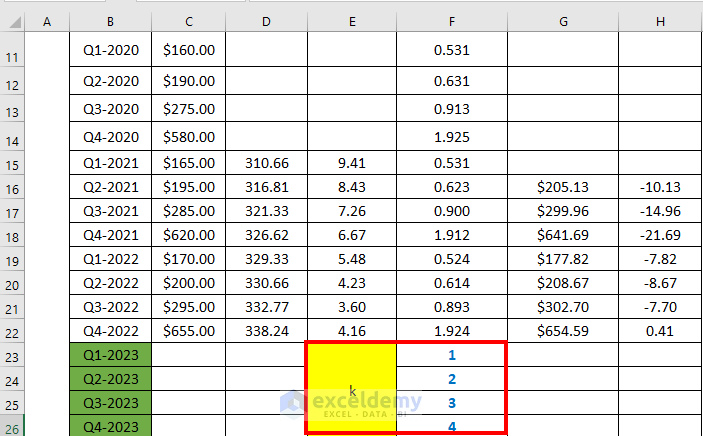Click cell containing Q3-2021
The width and height of the screenshot is (703, 436).
click(111, 211)
